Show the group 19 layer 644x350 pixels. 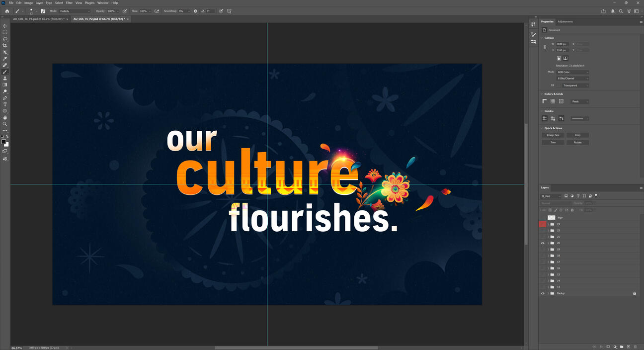543,250
